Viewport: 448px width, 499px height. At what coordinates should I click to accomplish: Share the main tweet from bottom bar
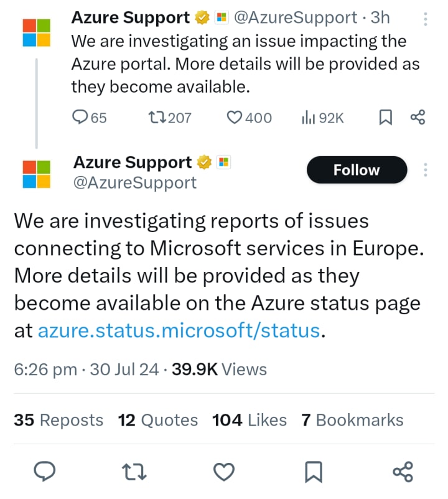(403, 472)
